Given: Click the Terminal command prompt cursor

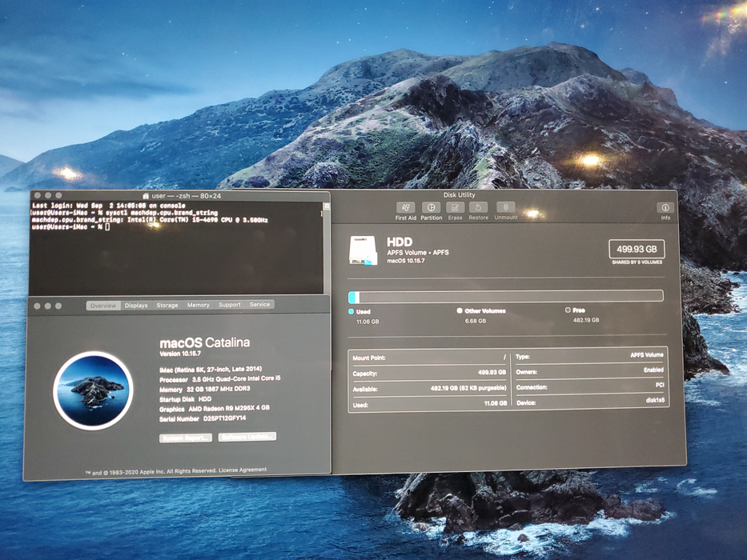Looking at the screenshot, I should point(107,227).
